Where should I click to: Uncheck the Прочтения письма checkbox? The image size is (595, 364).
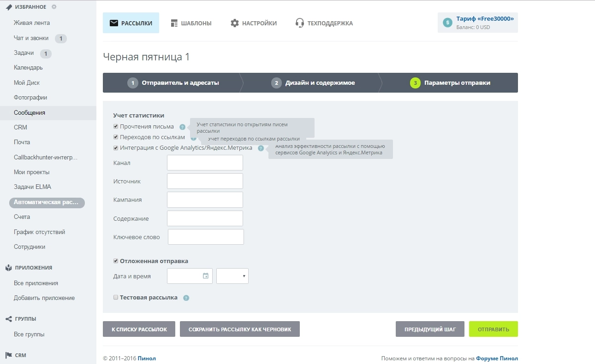116,126
